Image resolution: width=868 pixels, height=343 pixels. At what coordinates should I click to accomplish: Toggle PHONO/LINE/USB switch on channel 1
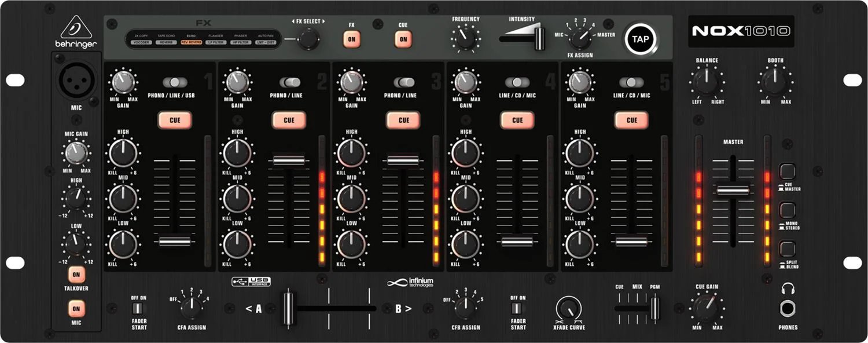pos(175,82)
